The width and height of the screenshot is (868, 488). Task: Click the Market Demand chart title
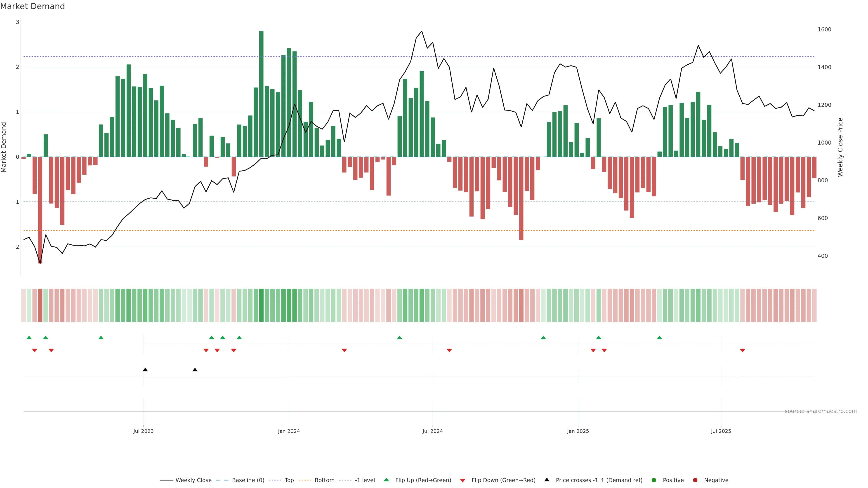click(x=32, y=6)
